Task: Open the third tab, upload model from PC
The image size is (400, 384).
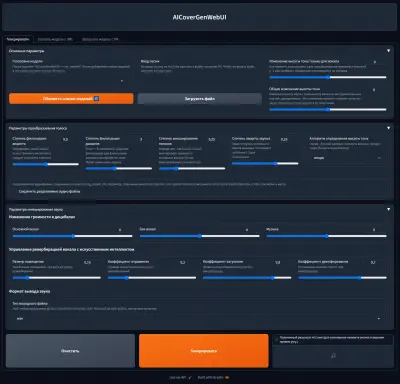Action: coord(100,39)
